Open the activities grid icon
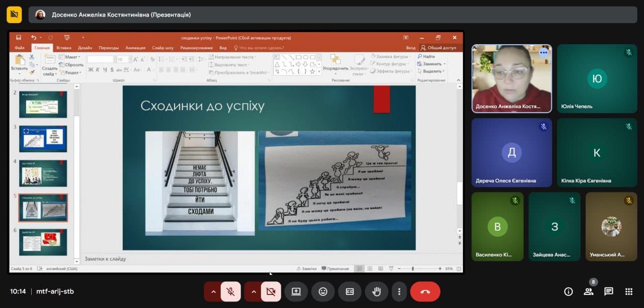 (628, 291)
